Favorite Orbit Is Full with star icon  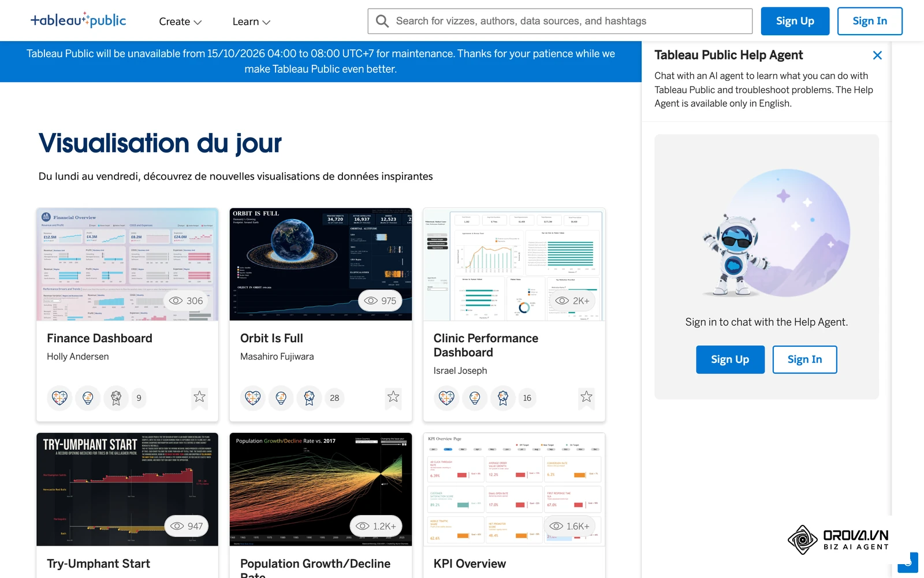click(x=393, y=397)
